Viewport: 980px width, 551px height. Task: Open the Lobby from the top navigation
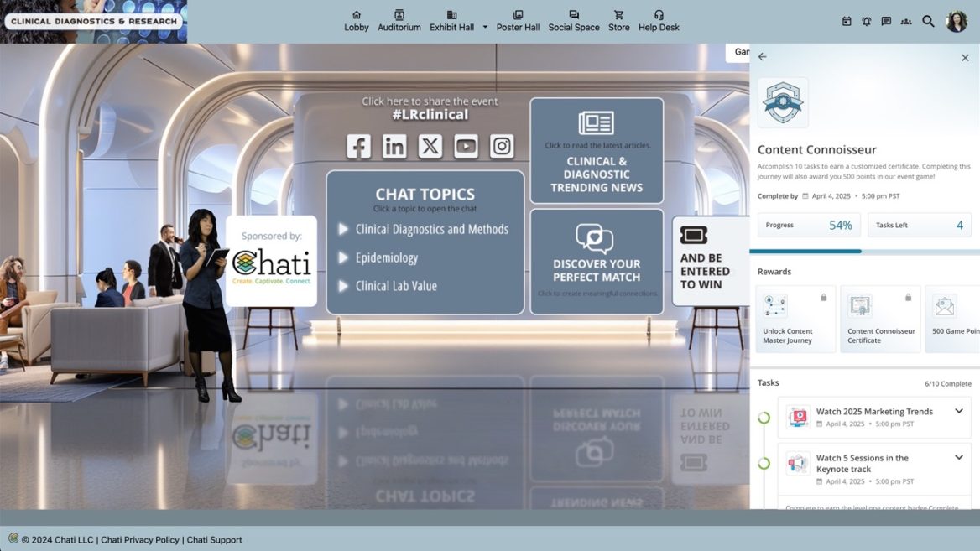coord(357,21)
